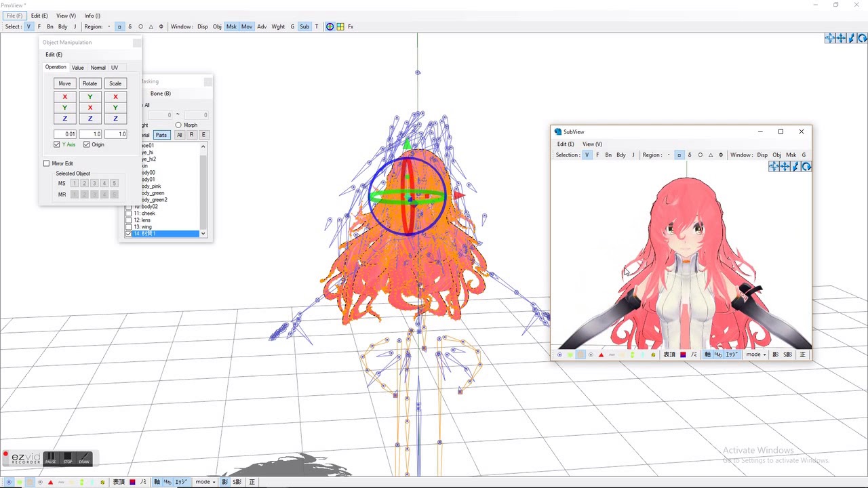Viewport: 868px width, 488px height.
Task: Click the Fx toolbar button
Action: point(351,26)
